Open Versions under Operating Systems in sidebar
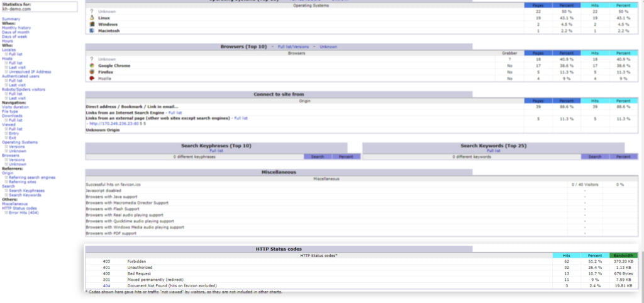The width and height of the screenshot is (644, 303). (17, 147)
